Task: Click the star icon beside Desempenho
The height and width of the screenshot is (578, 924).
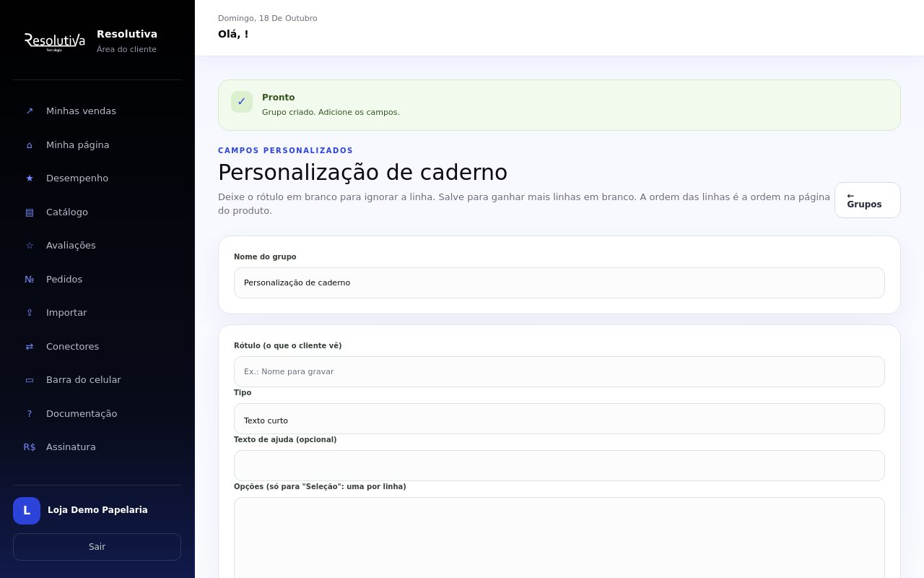Action: 30,178
